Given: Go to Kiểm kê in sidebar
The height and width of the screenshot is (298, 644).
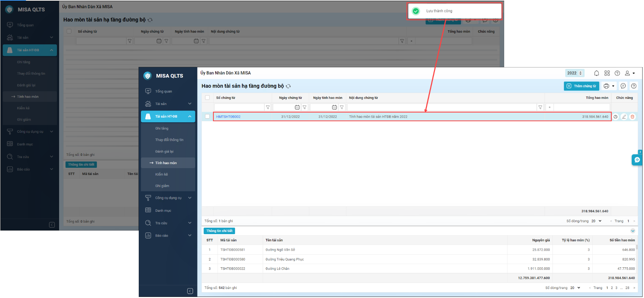Looking at the screenshot, I should click(161, 175).
